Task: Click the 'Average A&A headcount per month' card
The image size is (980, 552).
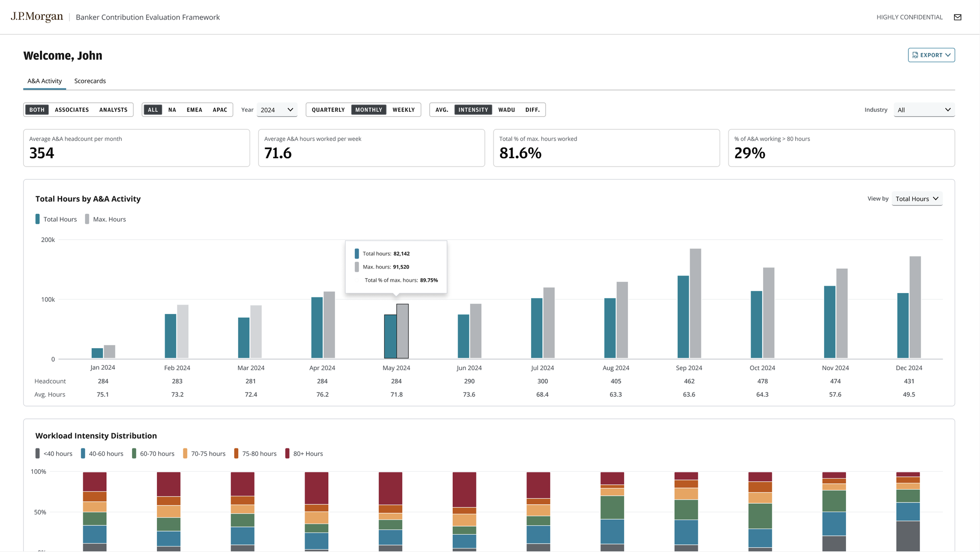Action: click(136, 148)
